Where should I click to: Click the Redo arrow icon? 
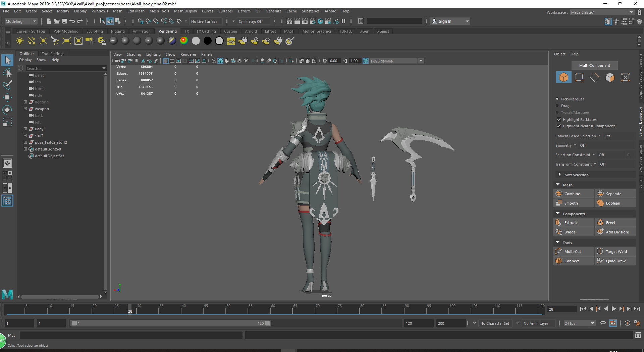pos(80,21)
